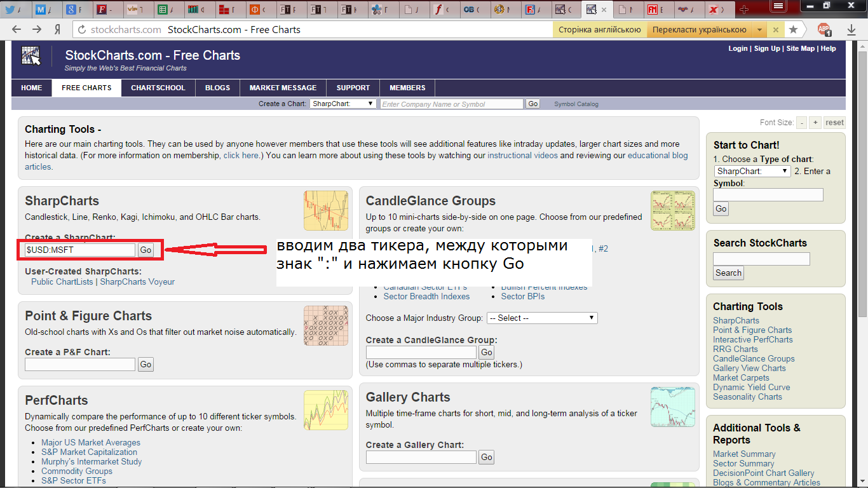Open Murphy's Intermarket Study link
This screenshot has width=868, height=488.
tap(92, 461)
